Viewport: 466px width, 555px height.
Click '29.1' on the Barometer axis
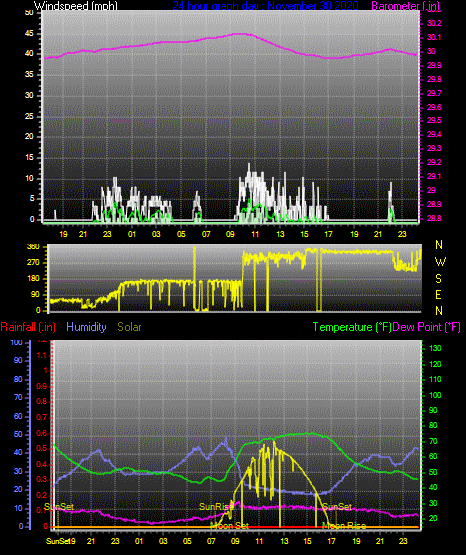[434, 176]
